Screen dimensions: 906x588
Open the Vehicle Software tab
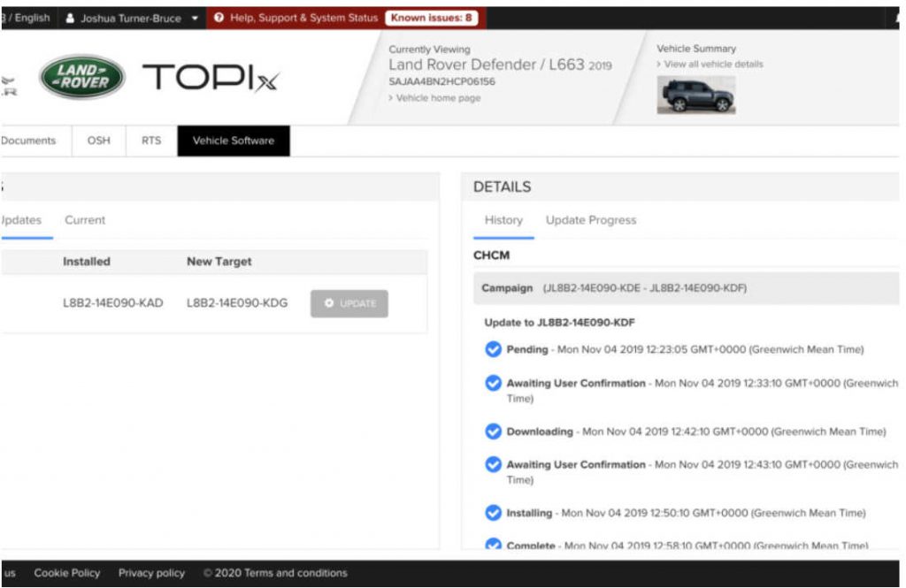(234, 141)
